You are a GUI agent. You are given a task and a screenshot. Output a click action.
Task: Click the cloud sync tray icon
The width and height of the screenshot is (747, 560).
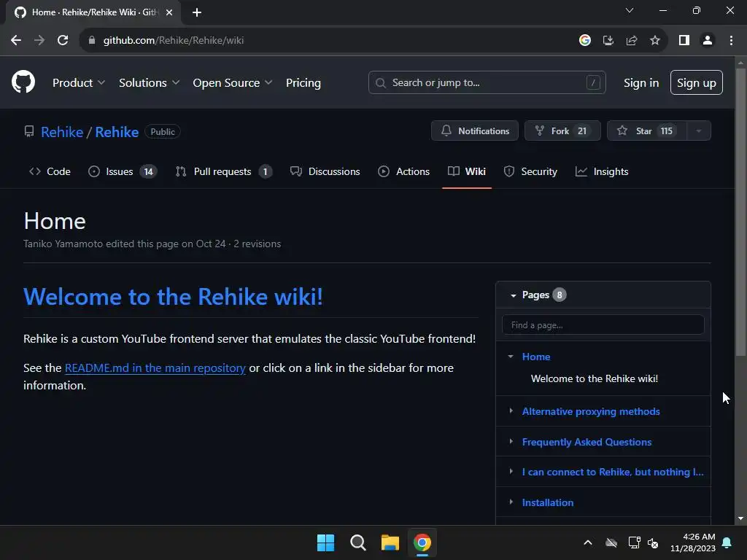click(x=611, y=542)
